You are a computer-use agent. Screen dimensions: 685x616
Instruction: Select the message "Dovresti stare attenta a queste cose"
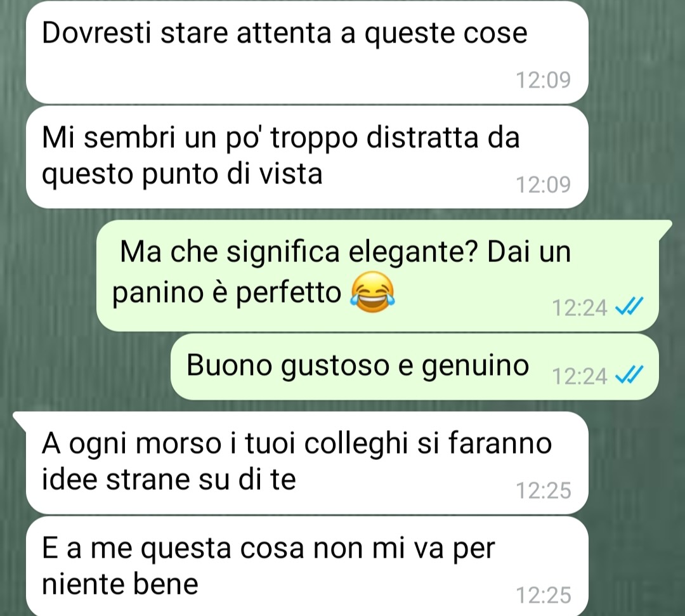tap(307, 52)
